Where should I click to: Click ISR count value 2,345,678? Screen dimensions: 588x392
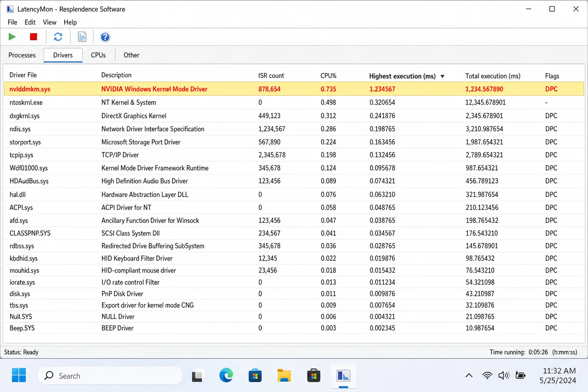(272, 155)
